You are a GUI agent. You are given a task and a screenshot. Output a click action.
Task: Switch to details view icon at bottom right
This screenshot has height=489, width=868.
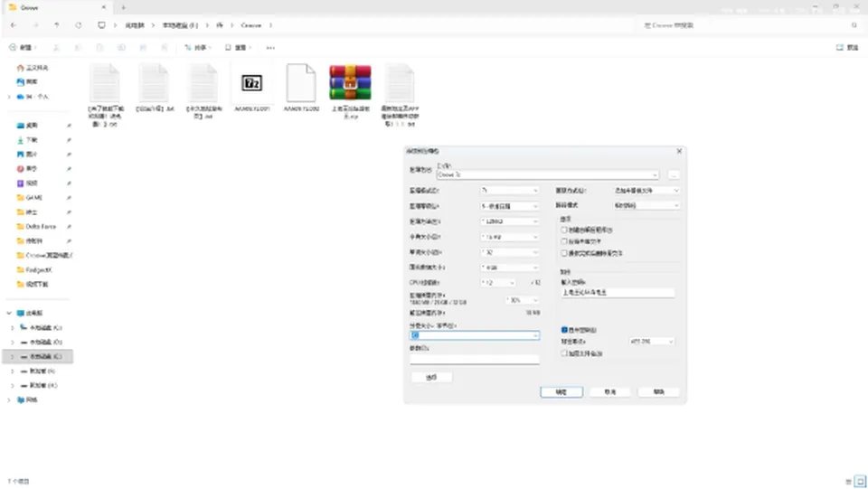tap(849, 481)
